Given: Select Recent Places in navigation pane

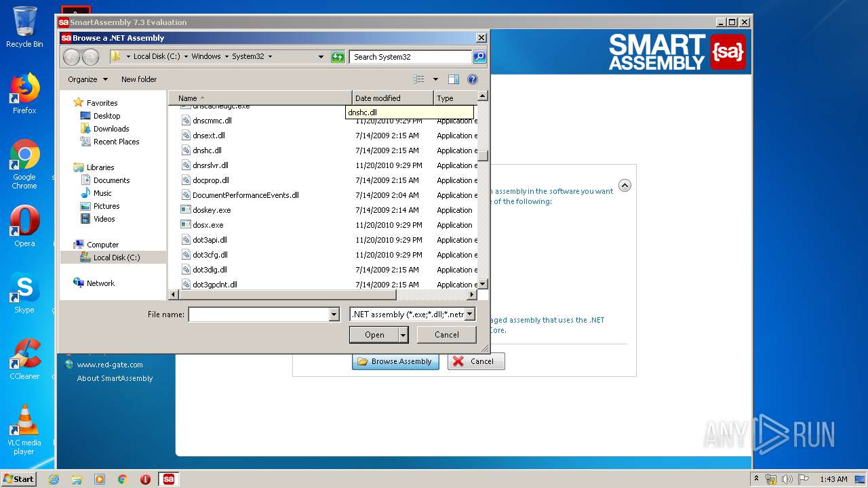Looking at the screenshot, I should [116, 142].
